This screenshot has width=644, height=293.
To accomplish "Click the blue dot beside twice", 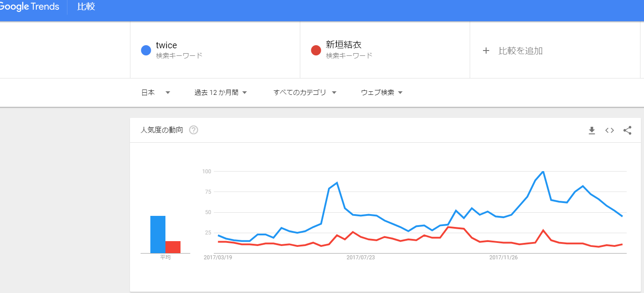I will 146,50.
